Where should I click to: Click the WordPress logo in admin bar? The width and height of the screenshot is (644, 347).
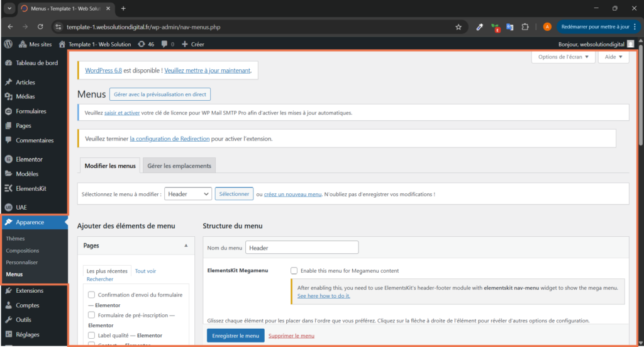[8, 44]
